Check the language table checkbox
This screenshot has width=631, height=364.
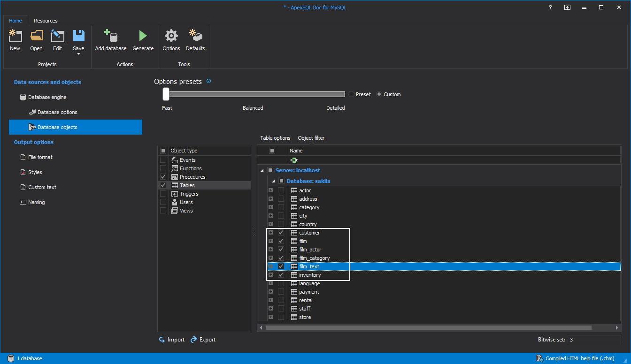pyautogui.click(x=281, y=283)
